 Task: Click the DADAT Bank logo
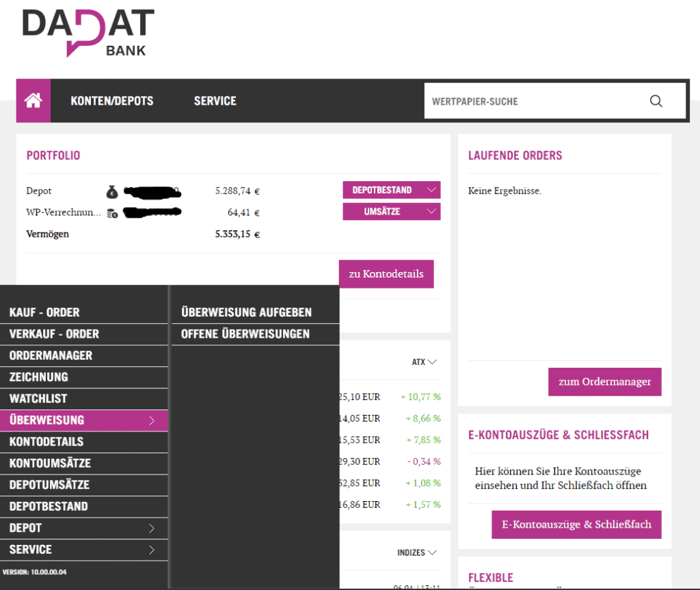88,32
